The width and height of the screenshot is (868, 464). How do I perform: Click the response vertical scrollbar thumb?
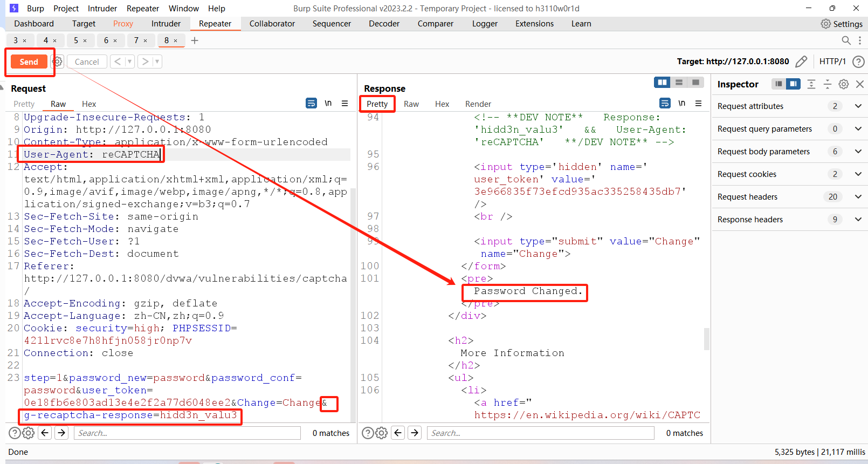(x=706, y=339)
